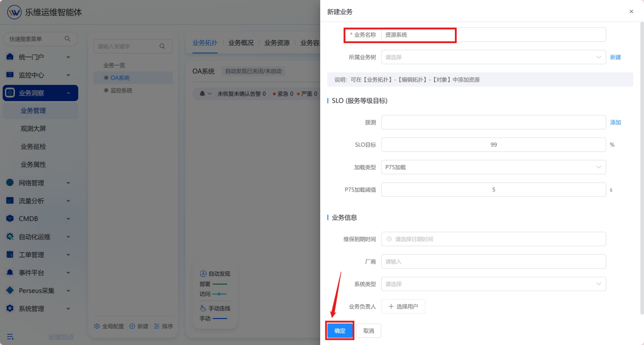
Task: Click the 选择用户 button
Action: pyautogui.click(x=403, y=306)
